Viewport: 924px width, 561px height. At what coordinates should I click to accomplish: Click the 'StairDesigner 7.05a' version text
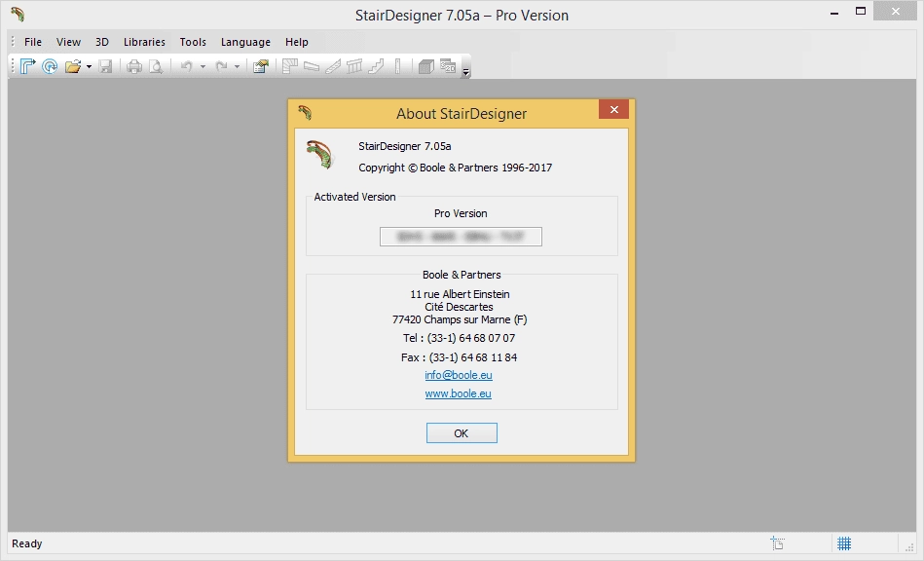point(405,146)
